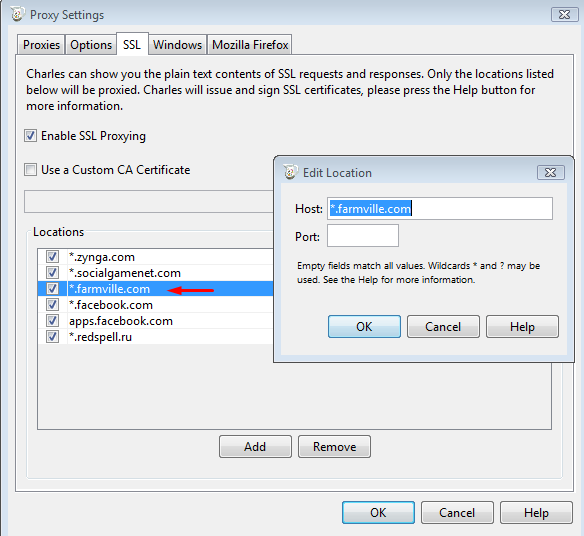Uncheck the *.socialgamenet.com location checkbox
This screenshot has width=584, height=536.
click(52, 273)
